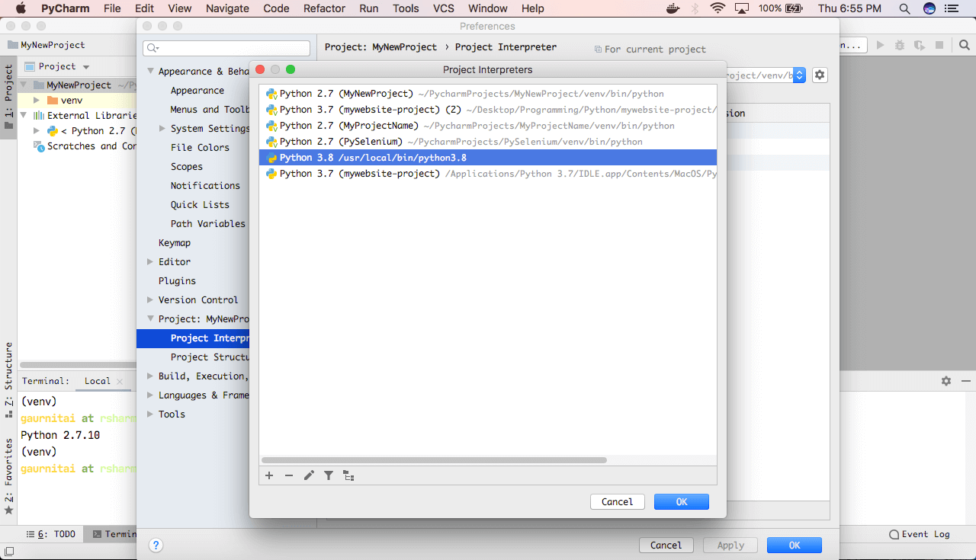Select Python 2.7 (MyNewProject) interpreter
Screen dimensions: 976x560
488,94
